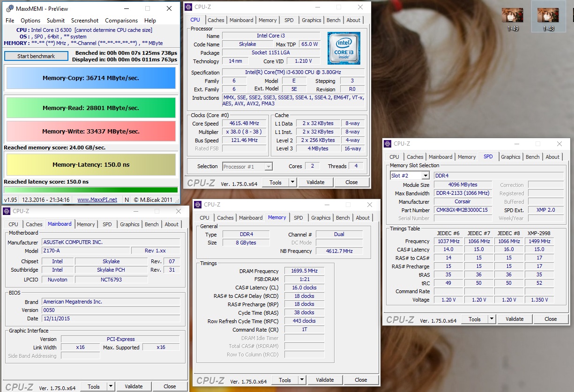Viewport: 574px width, 392px height.
Task: Click the Intel Core i3 logo in CPU-Z
Action: (x=344, y=48)
